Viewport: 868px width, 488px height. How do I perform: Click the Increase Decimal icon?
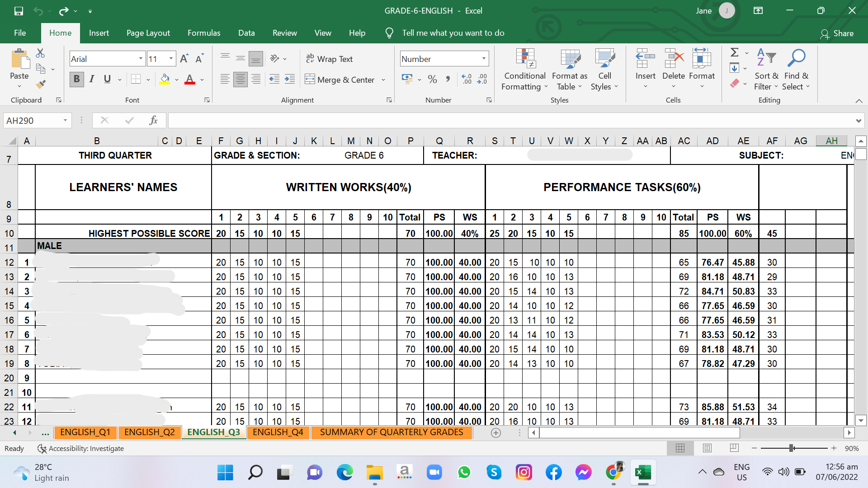pos(467,80)
